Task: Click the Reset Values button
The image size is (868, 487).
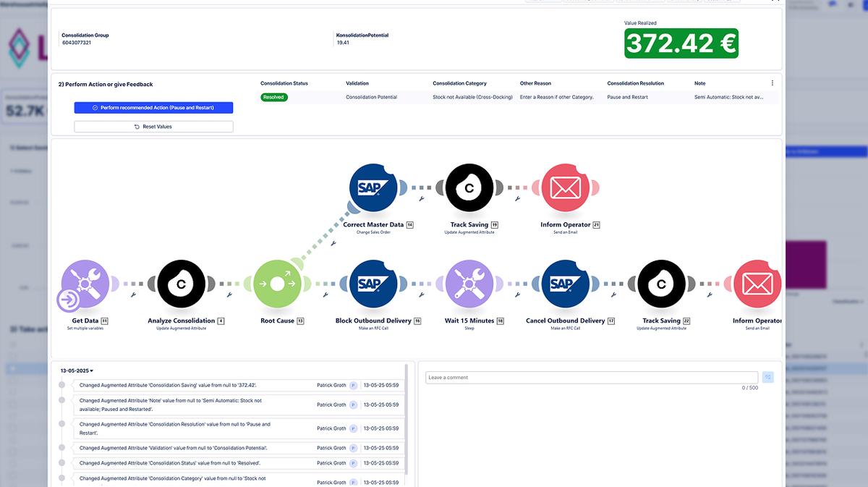Action: (153, 127)
